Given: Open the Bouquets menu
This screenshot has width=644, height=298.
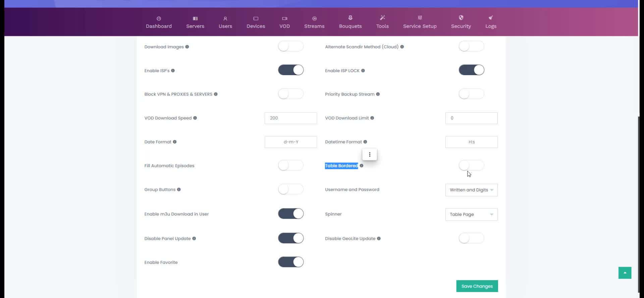Looking at the screenshot, I should pos(350,22).
